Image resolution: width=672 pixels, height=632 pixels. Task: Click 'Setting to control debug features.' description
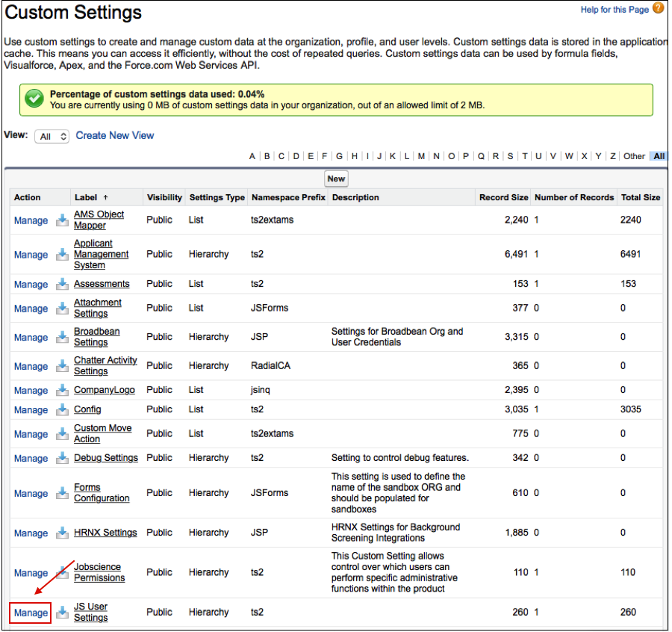pos(400,458)
